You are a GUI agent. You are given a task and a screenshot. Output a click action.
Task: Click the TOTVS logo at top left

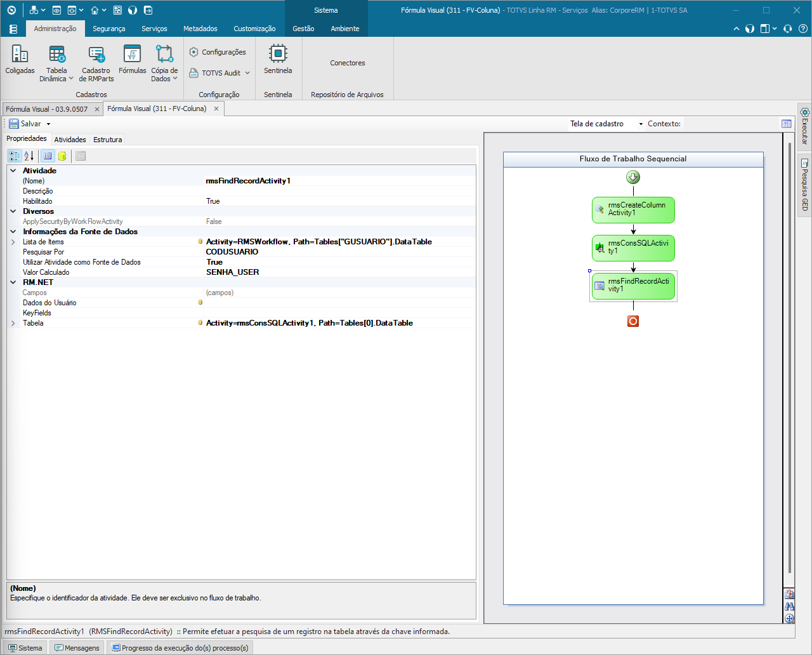(x=11, y=10)
